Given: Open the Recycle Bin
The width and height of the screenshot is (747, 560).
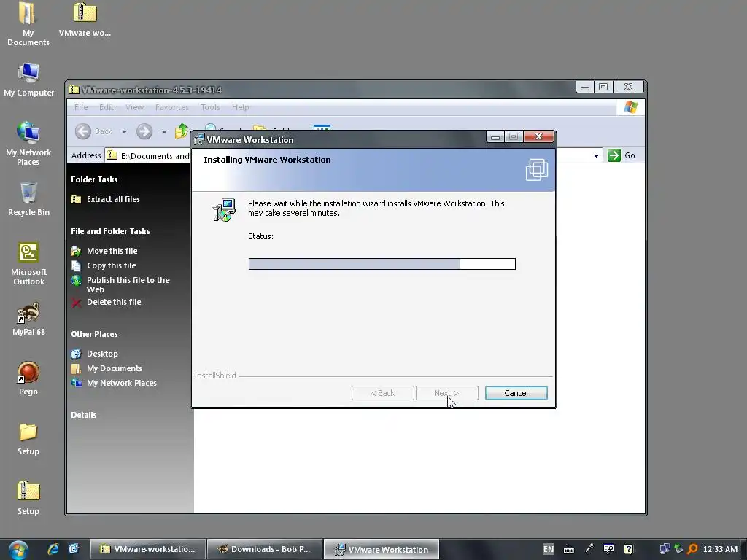Looking at the screenshot, I should (x=28, y=199).
